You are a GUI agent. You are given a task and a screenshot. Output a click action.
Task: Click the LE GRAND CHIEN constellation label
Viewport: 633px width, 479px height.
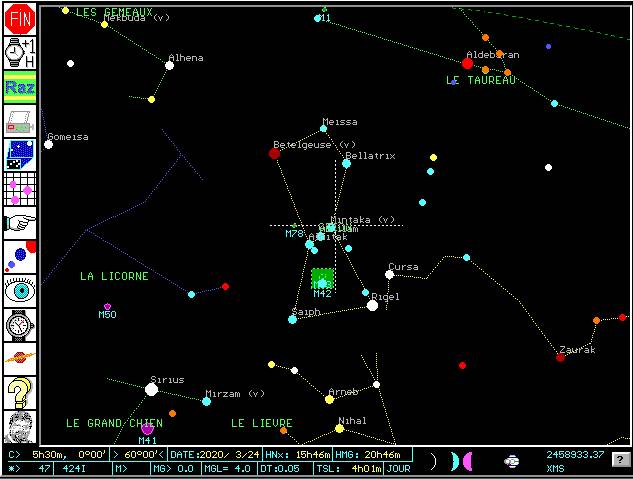(114, 423)
